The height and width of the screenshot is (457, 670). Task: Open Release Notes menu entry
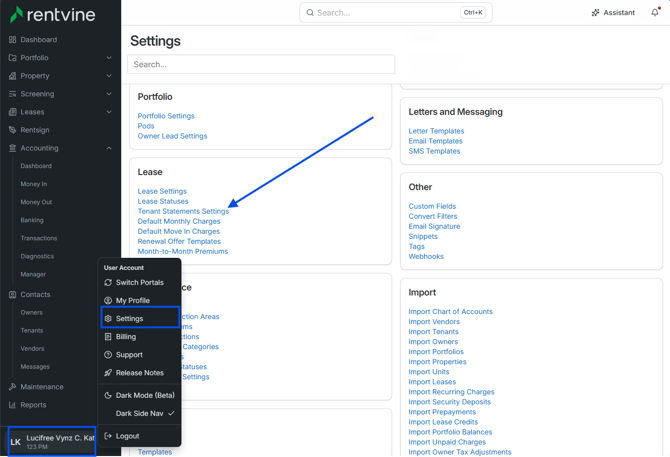pos(140,373)
